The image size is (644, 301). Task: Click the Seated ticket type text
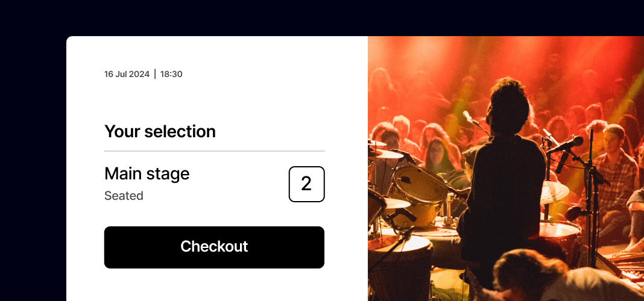(124, 196)
